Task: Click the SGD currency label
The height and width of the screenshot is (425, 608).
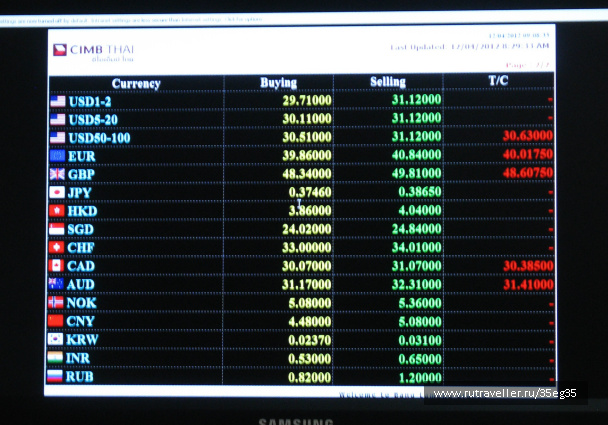Action: tap(81, 229)
